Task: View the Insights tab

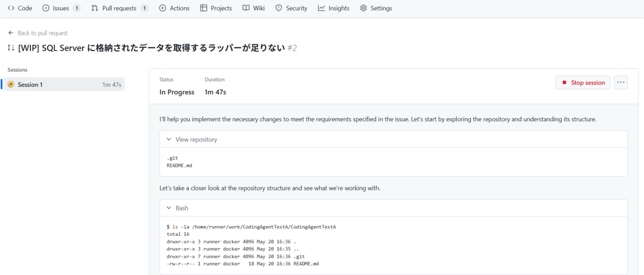Action: point(334,8)
